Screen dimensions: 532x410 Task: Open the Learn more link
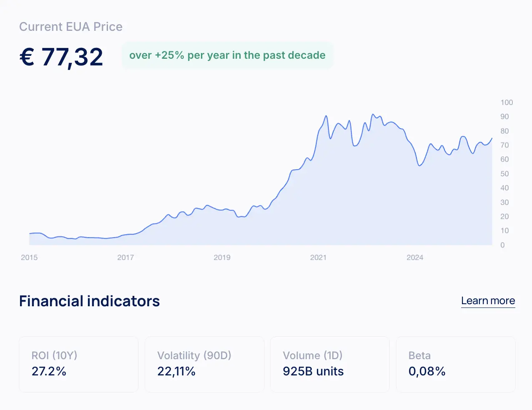(x=488, y=301)
